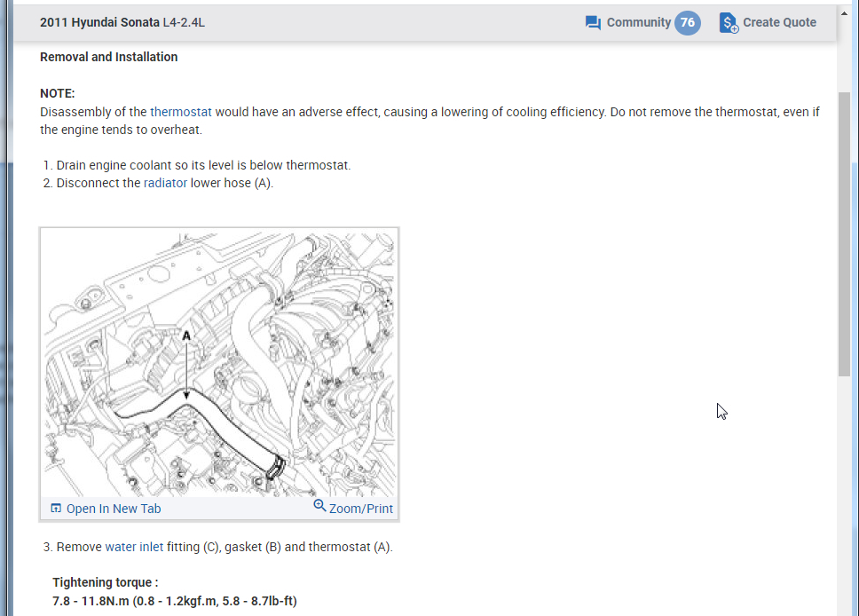Open Community discussions label
Screen dimensions: 859x616
click(x=638, y=22)
